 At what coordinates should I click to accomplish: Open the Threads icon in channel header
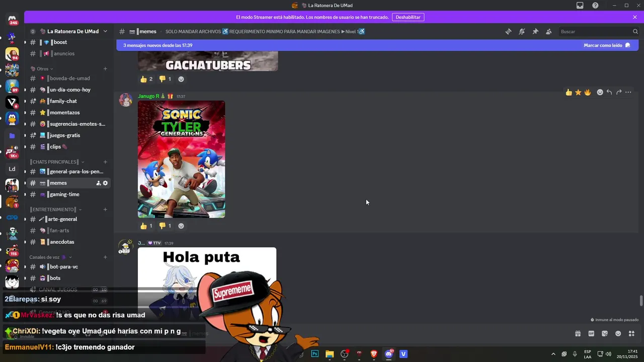[x=508, y=31]
